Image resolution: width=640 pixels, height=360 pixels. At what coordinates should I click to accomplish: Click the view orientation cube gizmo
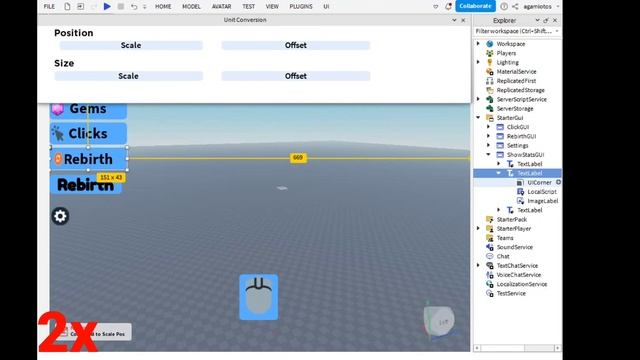[439, 322]
